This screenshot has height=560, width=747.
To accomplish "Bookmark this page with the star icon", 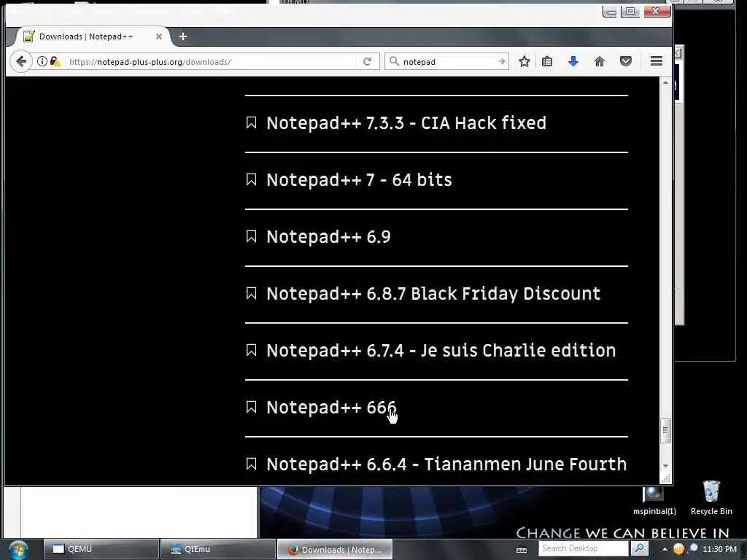I will tap(525, 61).
